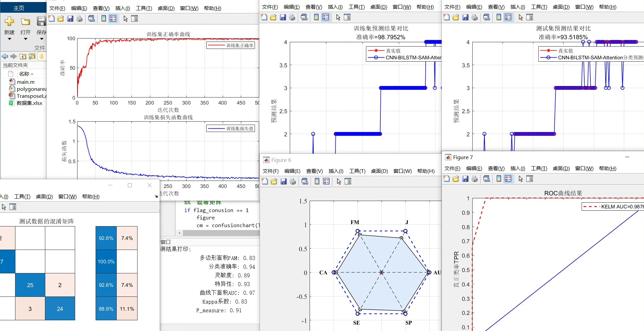The height and width of the screenshot is (331, 644).
Task: Open 工具(T) menu in 测试集预测结果对比 figure
Action: click(539, 7)
